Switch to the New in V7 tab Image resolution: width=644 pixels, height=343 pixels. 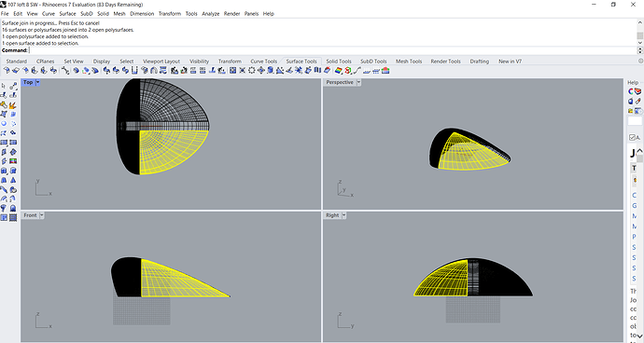point(511,62)
